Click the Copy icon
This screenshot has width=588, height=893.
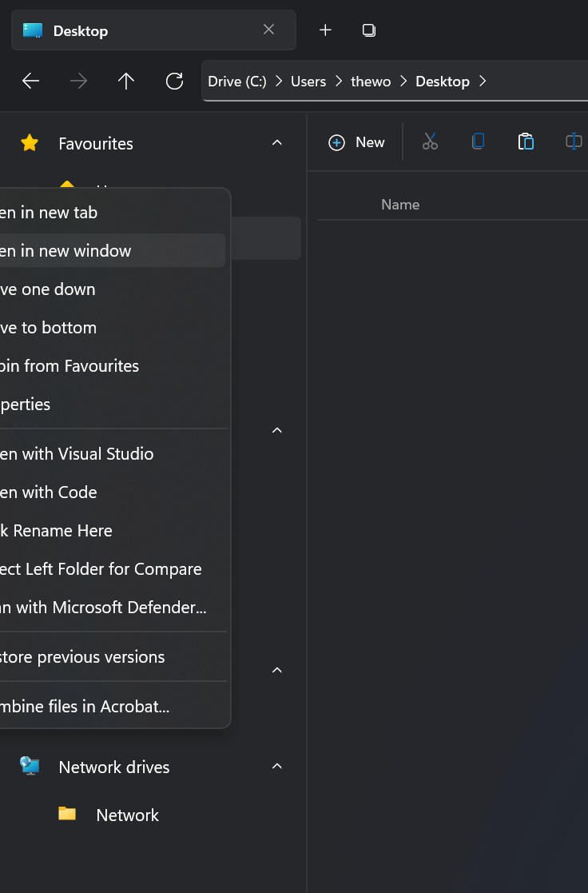tap(478, 141)
